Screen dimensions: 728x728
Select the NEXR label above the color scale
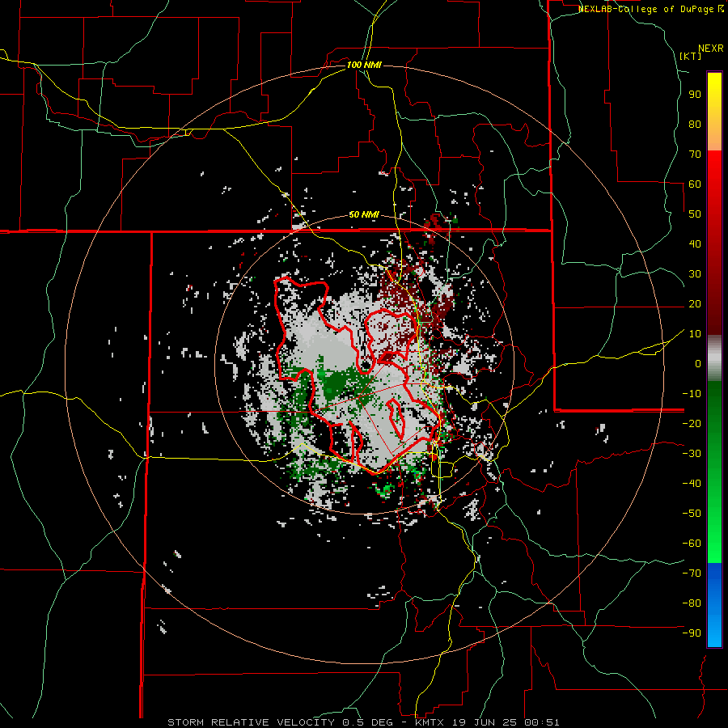(711, 49)
